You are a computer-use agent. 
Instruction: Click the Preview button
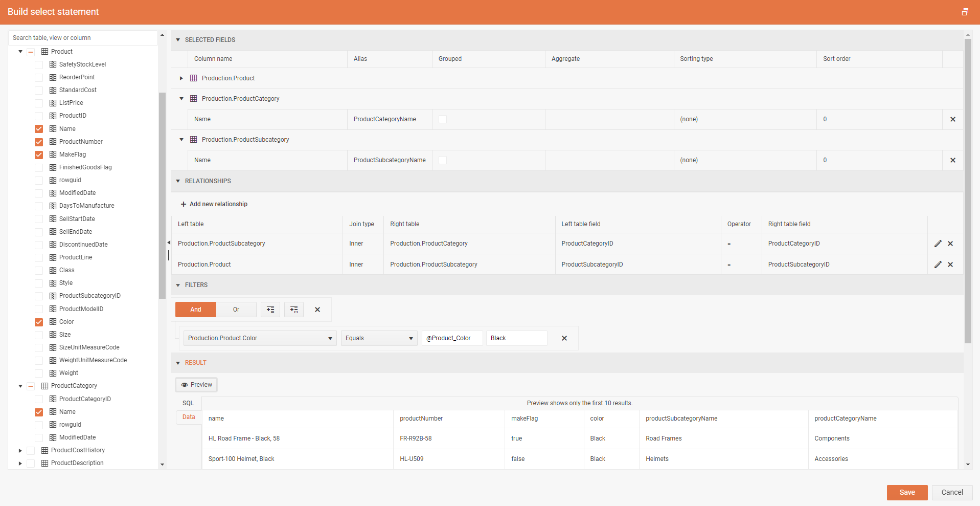[196, 384]
